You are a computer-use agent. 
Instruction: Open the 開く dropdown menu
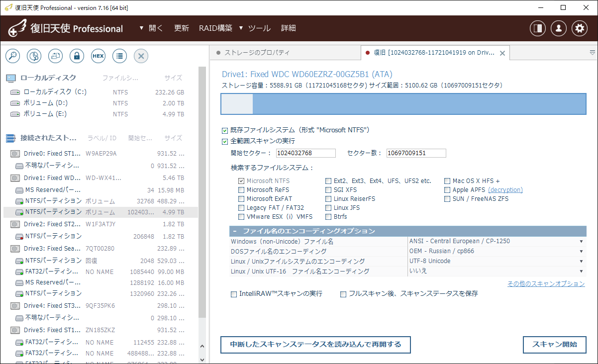[x=151, y=28]
